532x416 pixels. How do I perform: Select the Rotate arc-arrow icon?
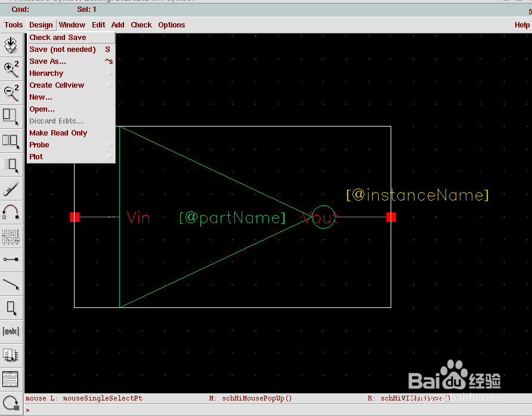point(11,212)
